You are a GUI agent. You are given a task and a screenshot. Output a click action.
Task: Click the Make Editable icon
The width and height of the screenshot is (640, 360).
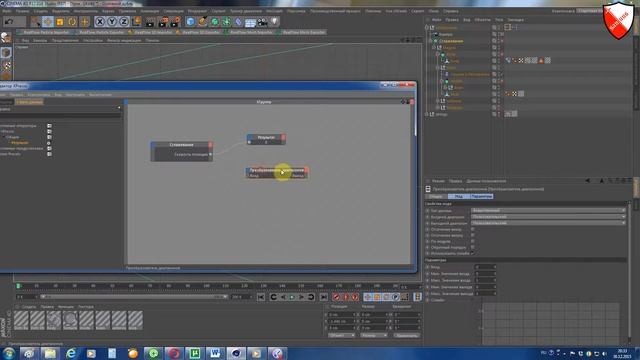6,38
